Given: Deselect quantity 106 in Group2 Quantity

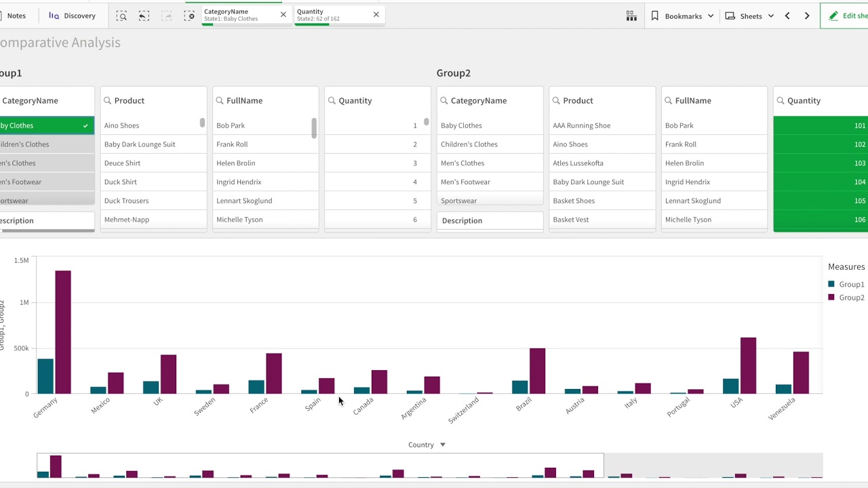Looking at the screenshot, I should [x=821, y=220].
